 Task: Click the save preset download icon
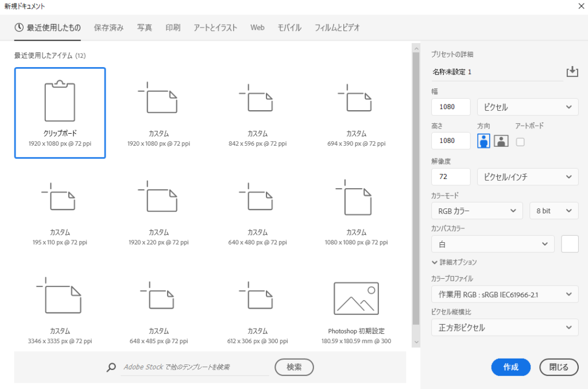pos(572,71)
